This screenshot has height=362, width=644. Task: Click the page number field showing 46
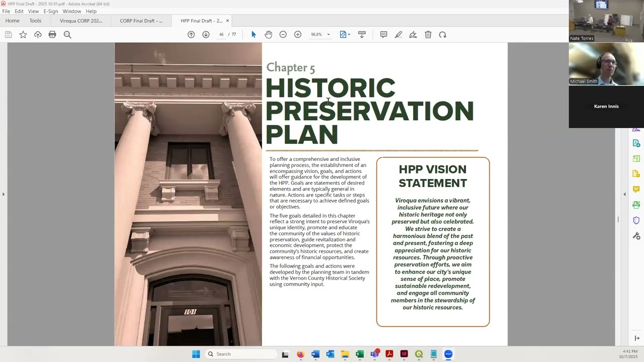[x=221, y=35]
